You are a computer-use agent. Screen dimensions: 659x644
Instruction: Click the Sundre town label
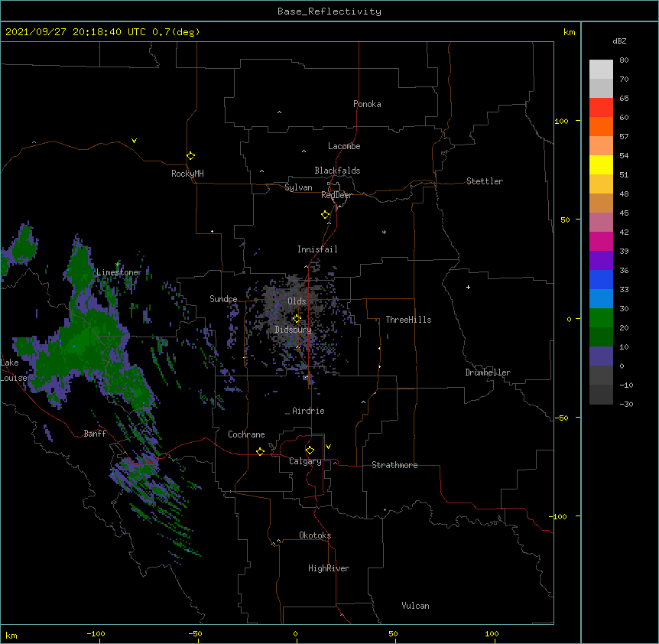coord(223,299)
